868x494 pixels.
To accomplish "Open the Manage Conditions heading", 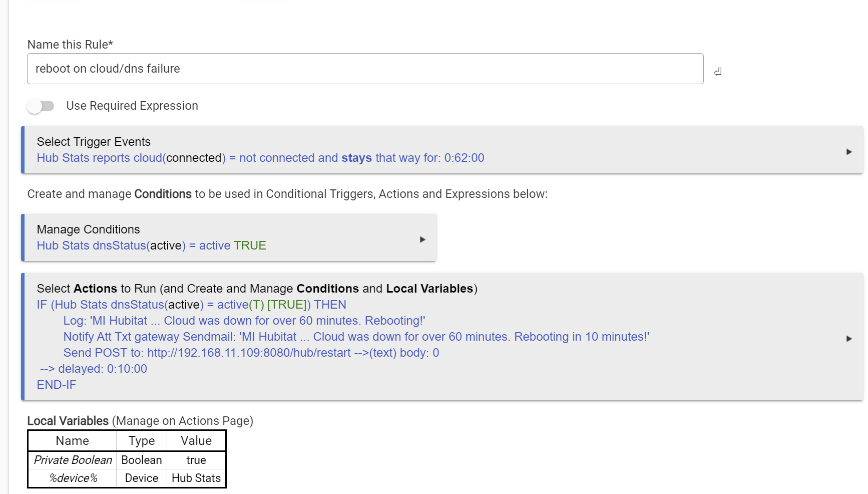I will tap(88, 229).
